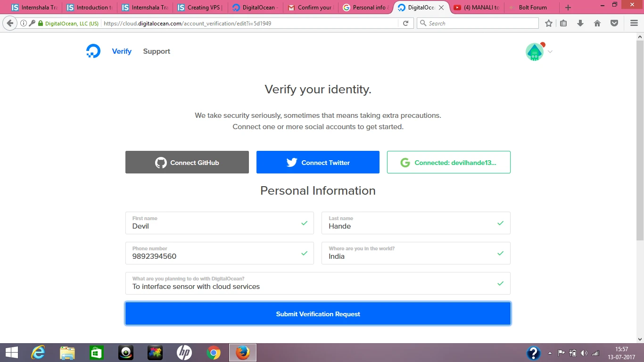Click the Pocket icon in toolbar
This screenshot has width=644, height=362.
614,23
